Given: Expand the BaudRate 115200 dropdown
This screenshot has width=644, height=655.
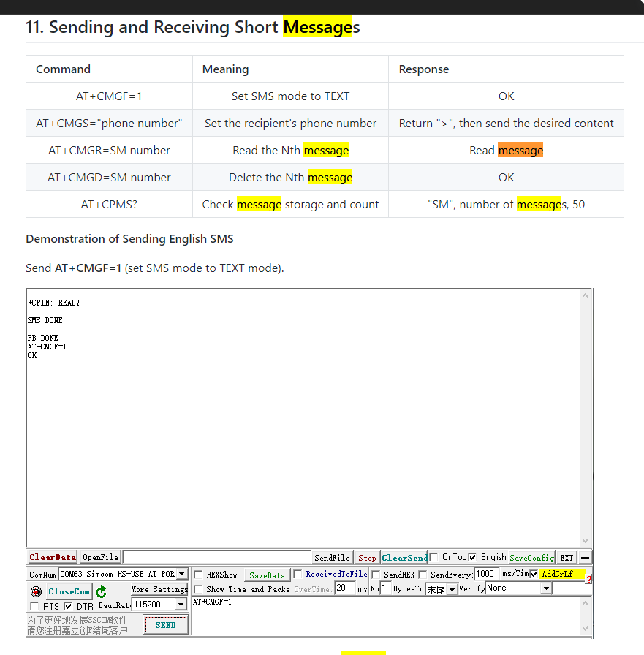Looking at the screenshot, I should pos(181,605).
